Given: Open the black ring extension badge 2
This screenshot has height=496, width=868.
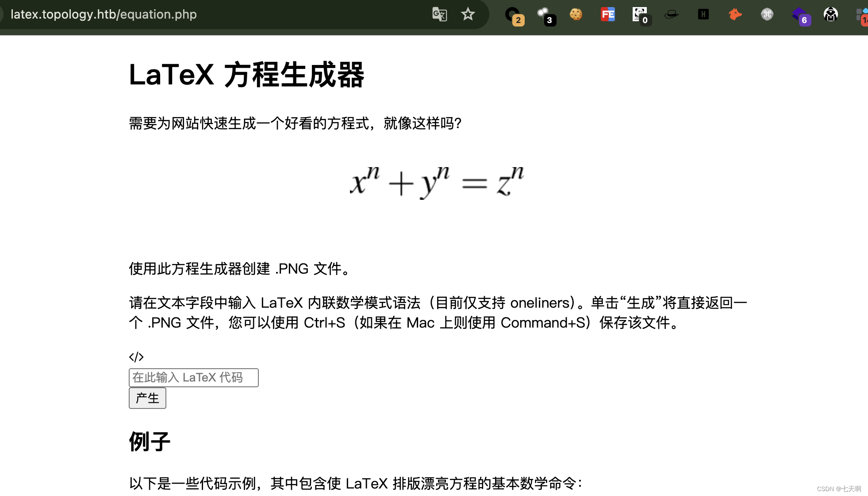Looking at the screenshot, I should tap(513, 15).
